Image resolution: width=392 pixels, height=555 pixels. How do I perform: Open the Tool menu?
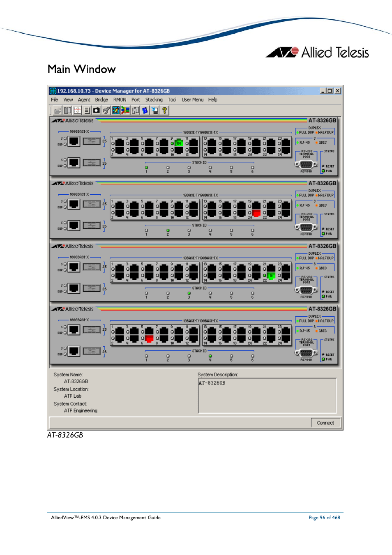click(172, 100)
